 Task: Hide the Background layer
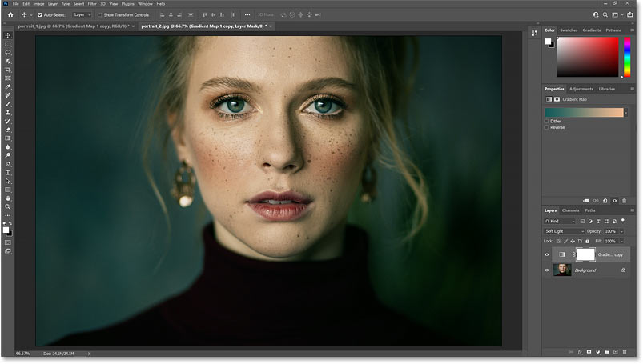(547, 270)
